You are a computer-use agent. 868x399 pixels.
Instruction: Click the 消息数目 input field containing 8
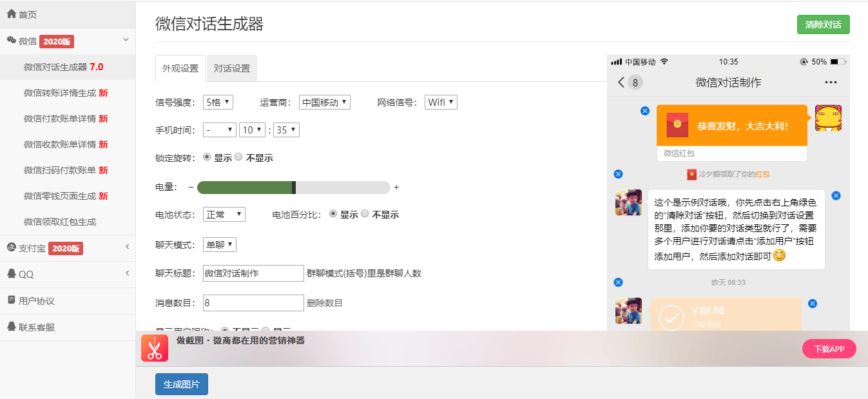coord(253,303)
